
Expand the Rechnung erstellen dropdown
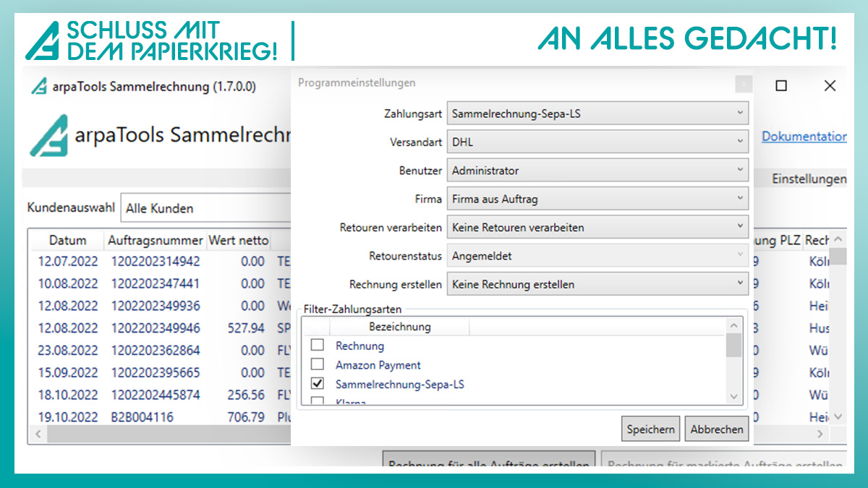(x=597, y=284)
